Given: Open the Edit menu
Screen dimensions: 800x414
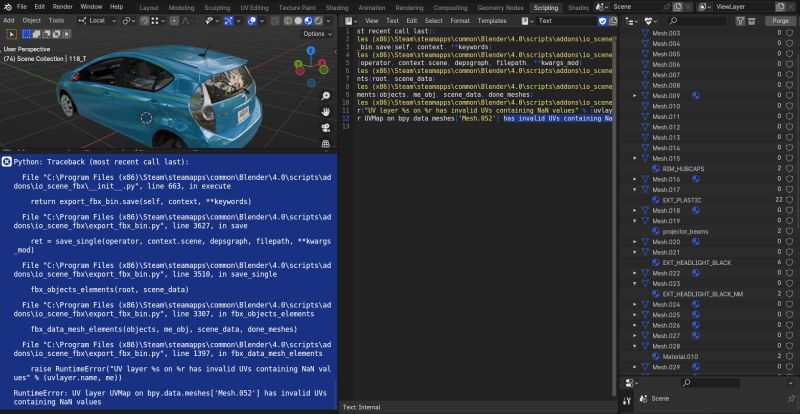Looking at the screenshot, I should click(40, 7).
